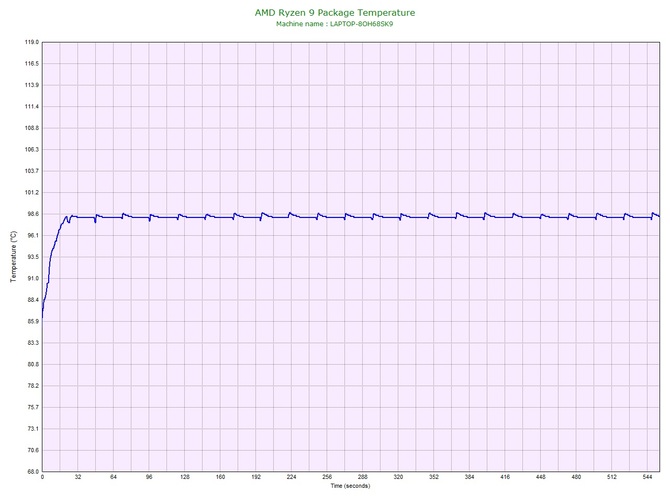This screenshot has height=503, width=670.
Task: Click the 384 tick label on time axis
Action: 469,477
